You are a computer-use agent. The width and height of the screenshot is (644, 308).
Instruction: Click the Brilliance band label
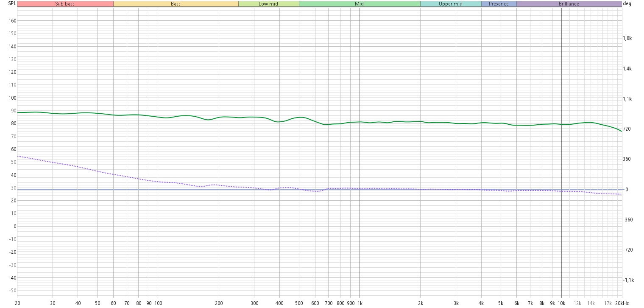[569, 4]
